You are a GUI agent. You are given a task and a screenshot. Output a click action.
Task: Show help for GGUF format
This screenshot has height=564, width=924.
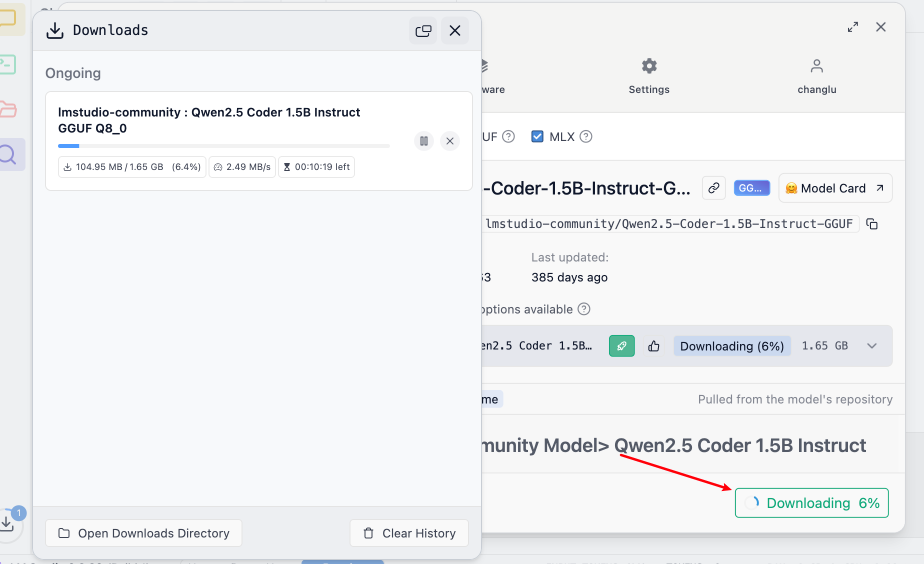tap(508, 136)
